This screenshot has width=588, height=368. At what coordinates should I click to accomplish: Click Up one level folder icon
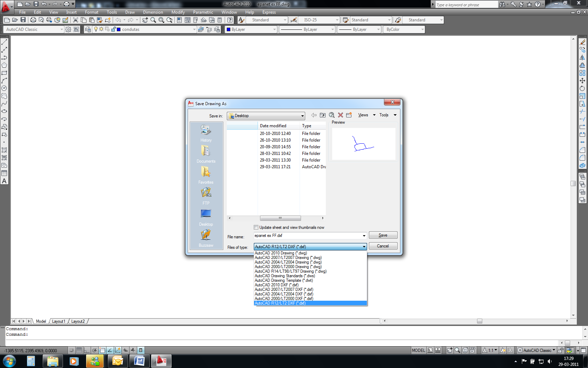point(323,115)
